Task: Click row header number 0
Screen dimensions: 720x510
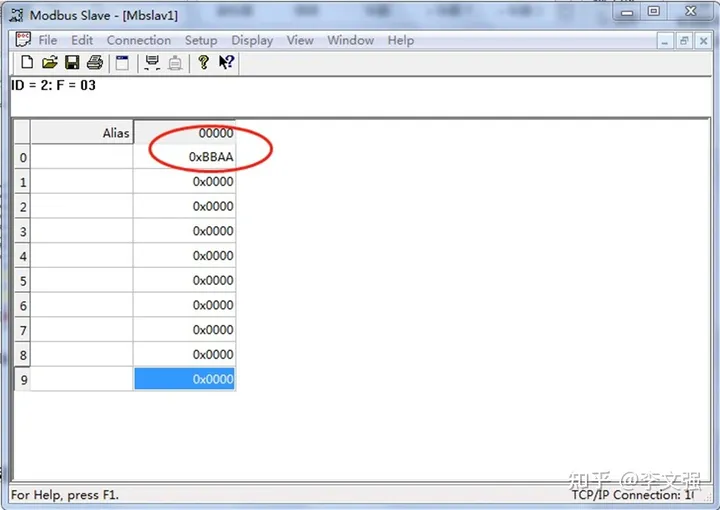Action: [x=22, y=157]
